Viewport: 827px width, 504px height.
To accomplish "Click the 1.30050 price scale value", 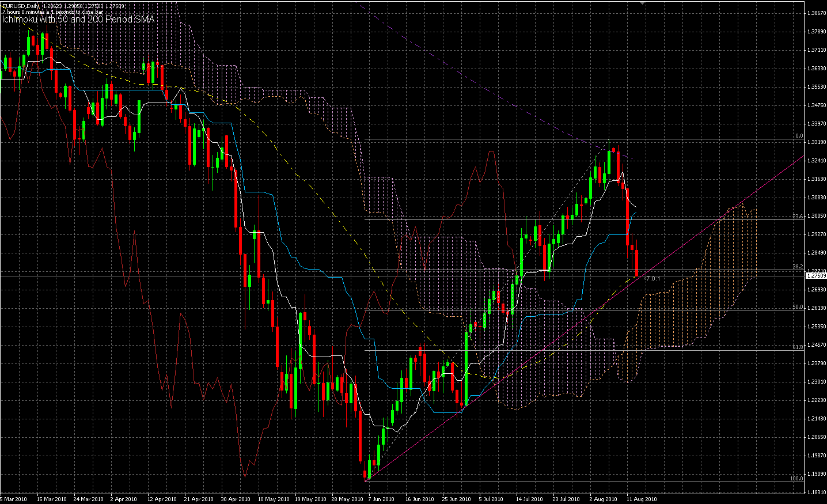I will (x=817, y=216).
